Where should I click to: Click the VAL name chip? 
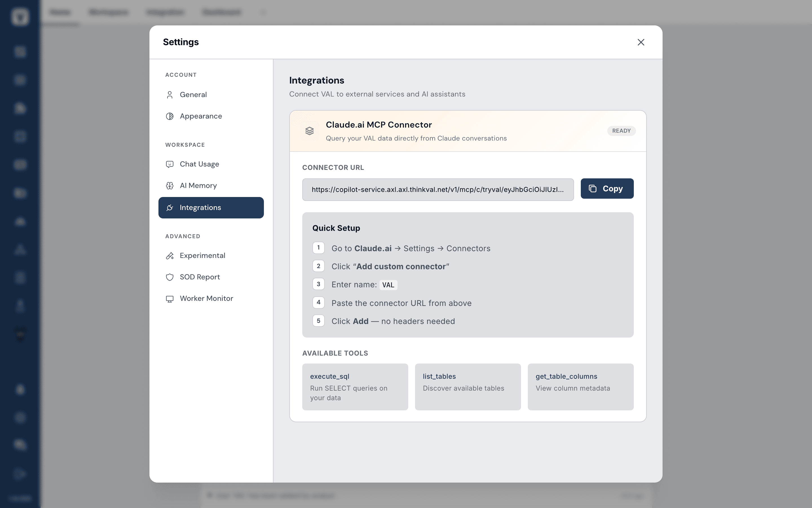(388, 285)
